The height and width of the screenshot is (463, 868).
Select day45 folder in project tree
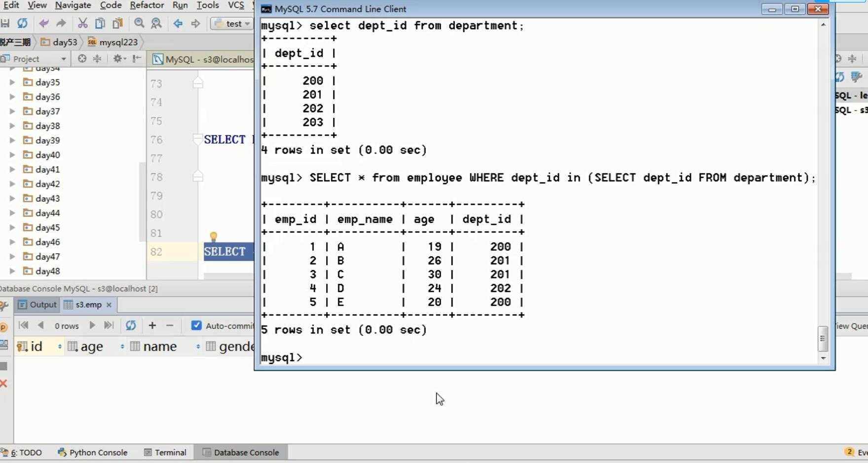[x=41, y=228]
